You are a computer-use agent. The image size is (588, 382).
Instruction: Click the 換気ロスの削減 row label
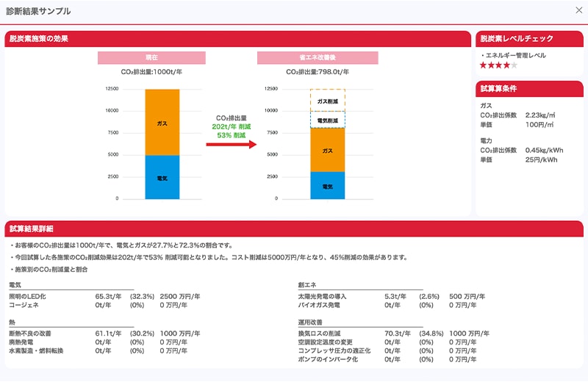click(x=319, y=334)
